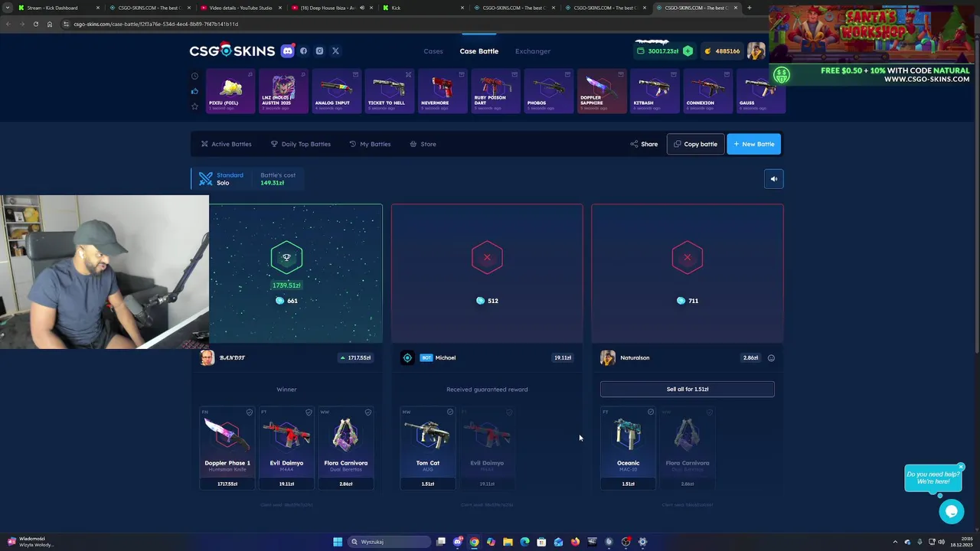Image resolution: width=980 pixels, height=551 pixels.
Task: Switch to My Battles tab
Action: (370, 144)
